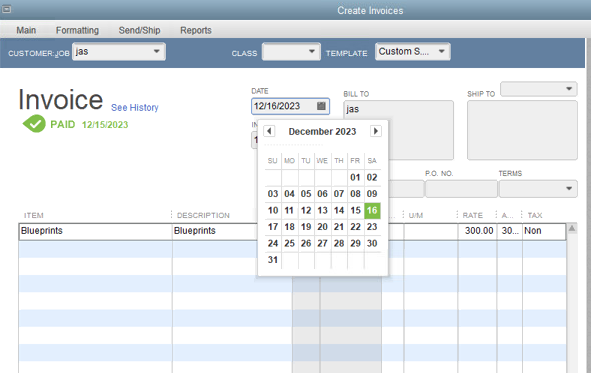Choose December 22 in the calendar
The height and width of the screenshot is (373, 591).
click(355, 227)
